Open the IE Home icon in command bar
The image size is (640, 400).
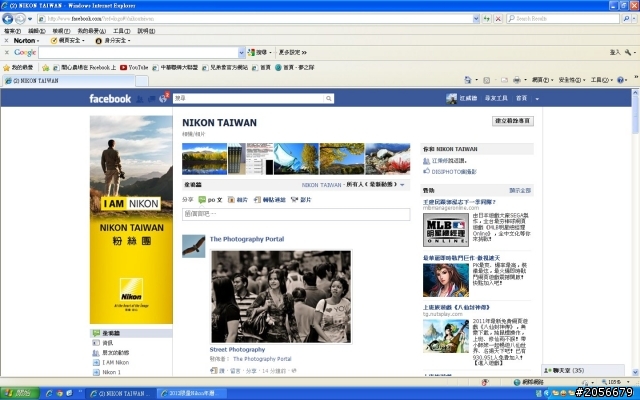coord(468,80)
